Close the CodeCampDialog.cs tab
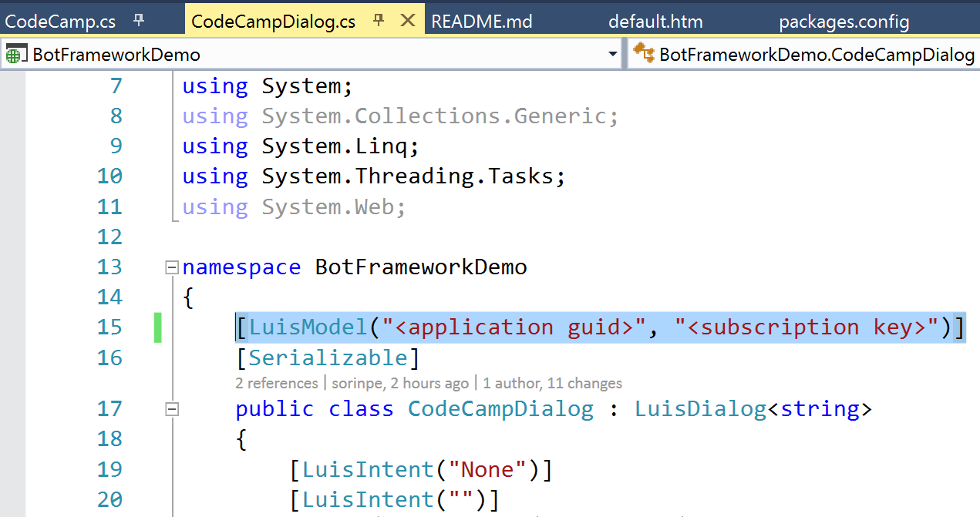980x517 pixels. point(408,20)
